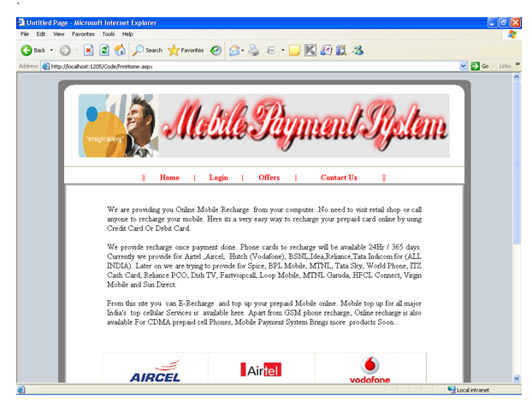This screenshot has height=407, width=532.
Task: Open the Help menu
Action: [127, 34]
